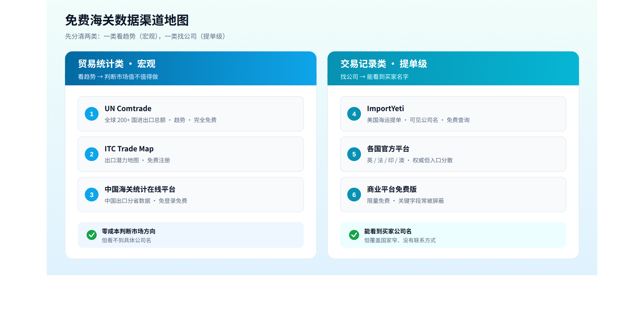Click description 美国海运提单 · 可见公司名
The image size is (644, 322).
402,120
